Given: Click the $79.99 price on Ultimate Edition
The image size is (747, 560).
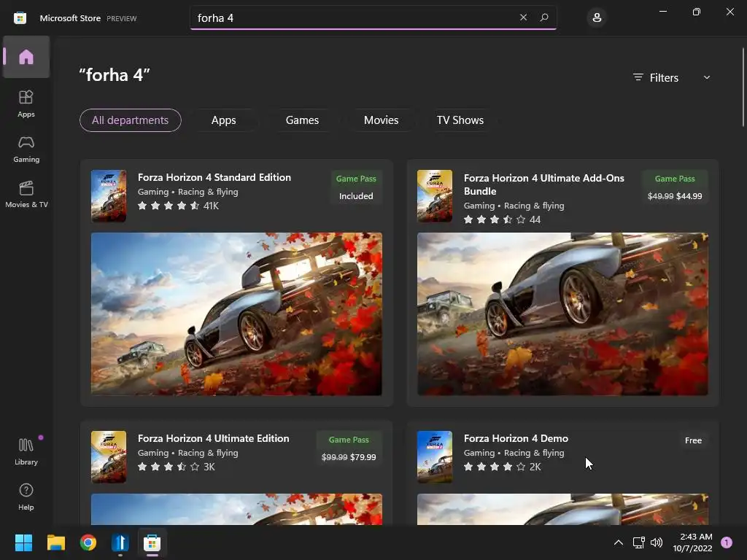Looking at the screenshot, I should (363, 456).
